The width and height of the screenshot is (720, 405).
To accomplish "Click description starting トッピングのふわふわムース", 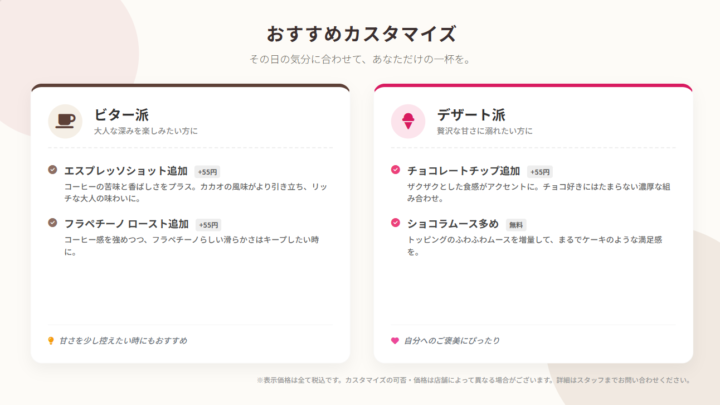I will pyautogui.click(x=534, y=246).
